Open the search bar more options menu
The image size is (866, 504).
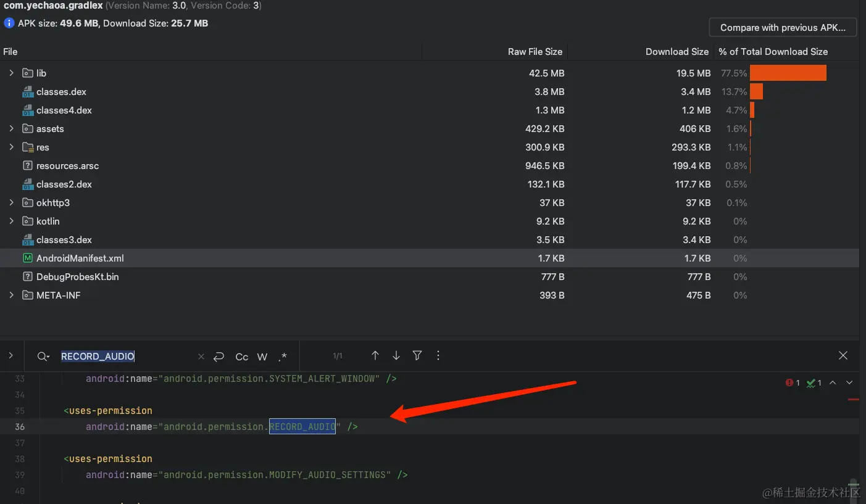pos(438,355)
